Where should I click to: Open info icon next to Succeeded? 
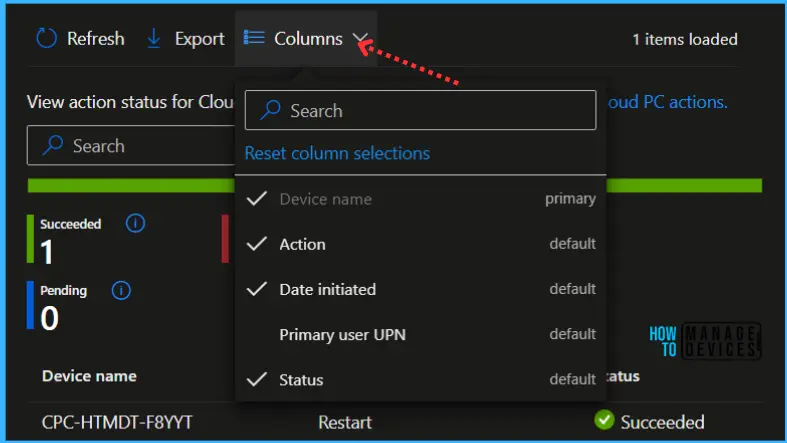point(135,223)
